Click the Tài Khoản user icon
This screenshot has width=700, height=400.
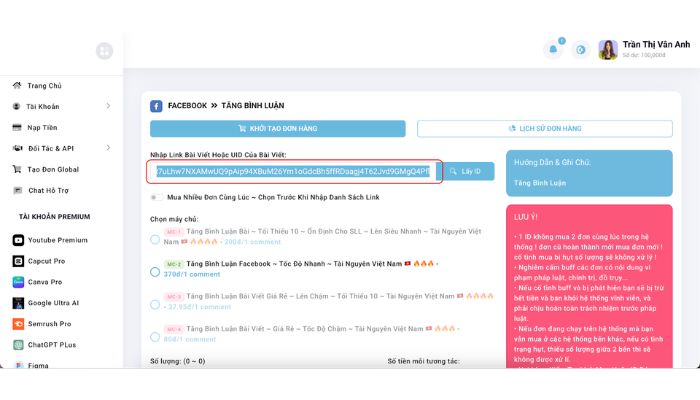tap(17, 106)
